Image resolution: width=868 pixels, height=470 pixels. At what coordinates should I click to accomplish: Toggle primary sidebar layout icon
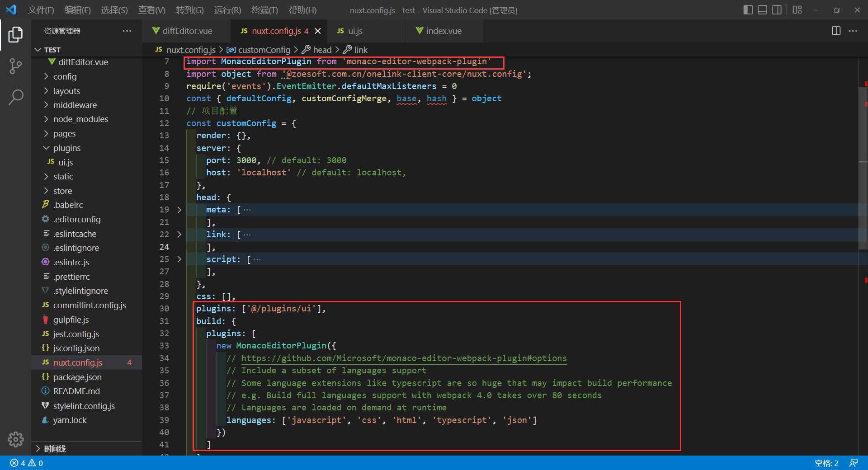coord(748,9)
